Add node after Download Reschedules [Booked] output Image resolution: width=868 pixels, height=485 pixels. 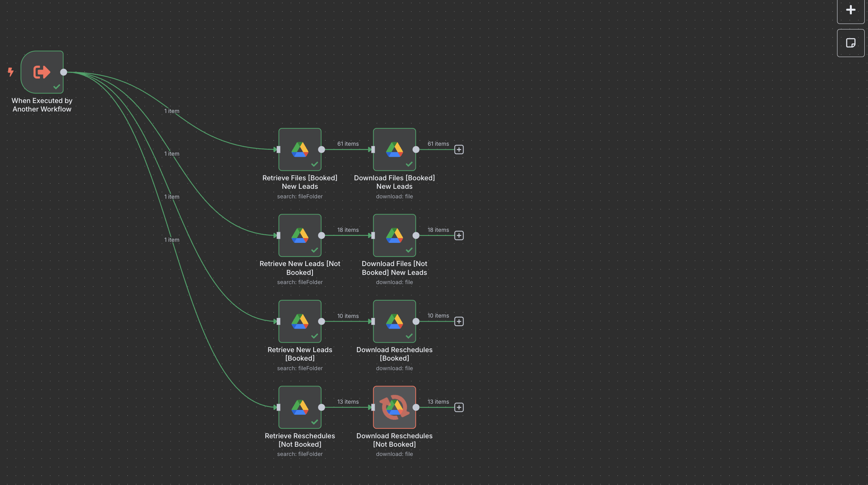point(459,321)
